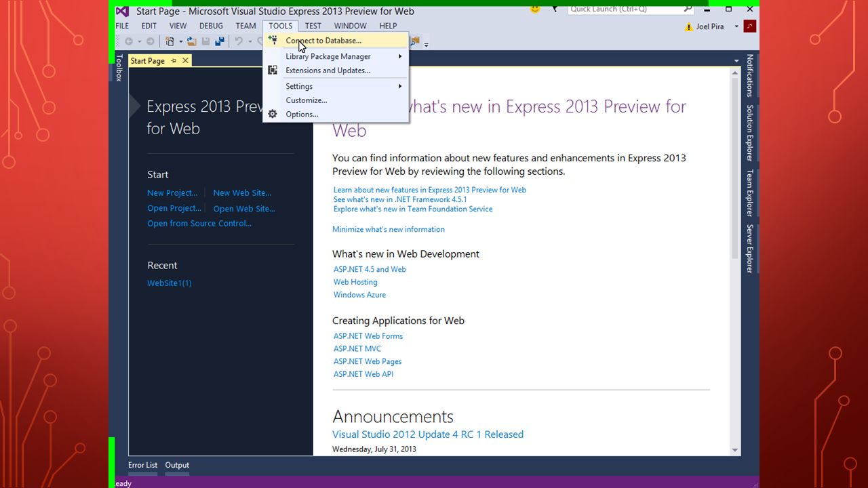
Task: Close the Start Page tab
Action: [x=185, y=60]
